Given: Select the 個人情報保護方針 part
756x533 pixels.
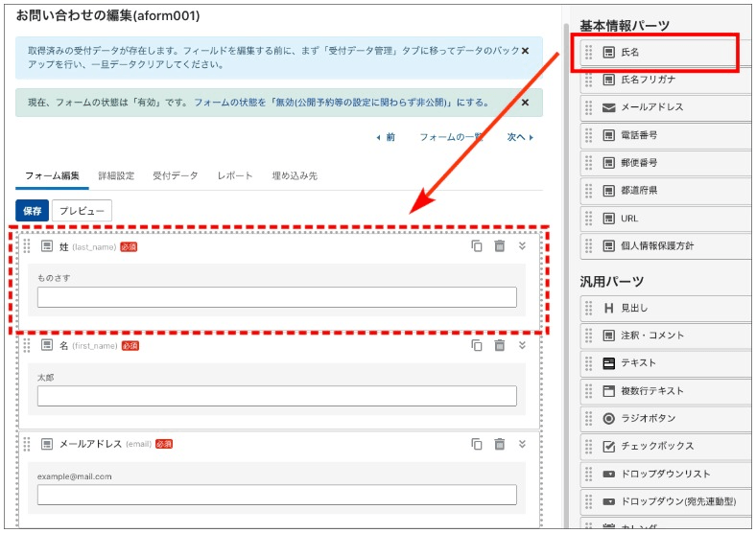Looking at the screenshot, I should [666, 246].
